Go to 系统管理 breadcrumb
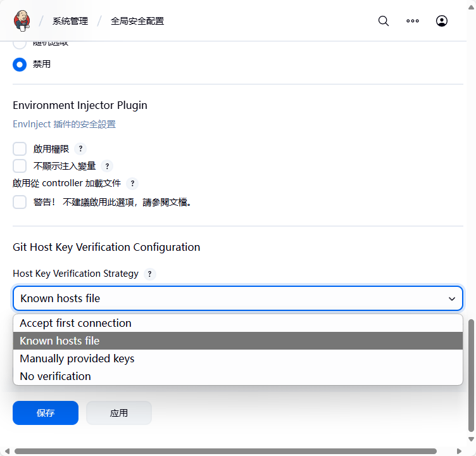This screenshot has height=456, width=476. [70, 21]
